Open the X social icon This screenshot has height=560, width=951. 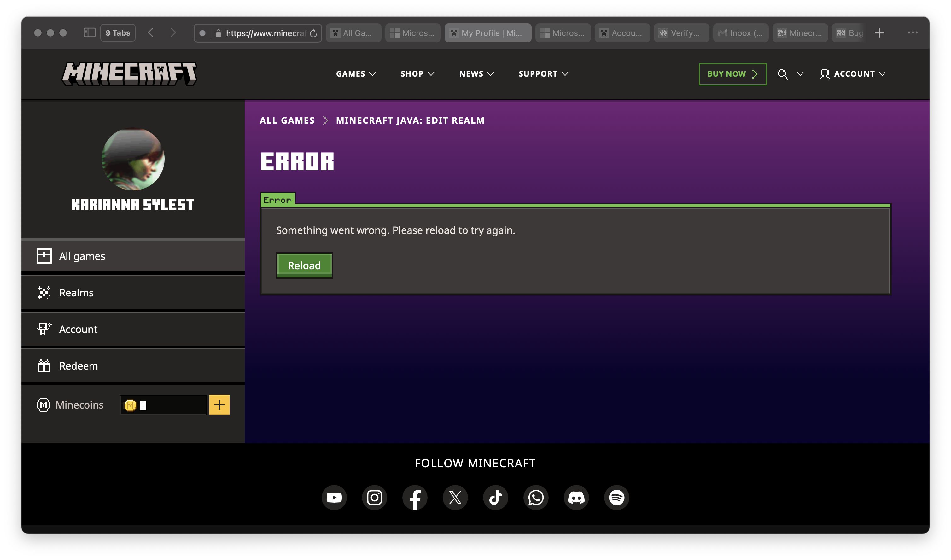(x=455, y=497)
